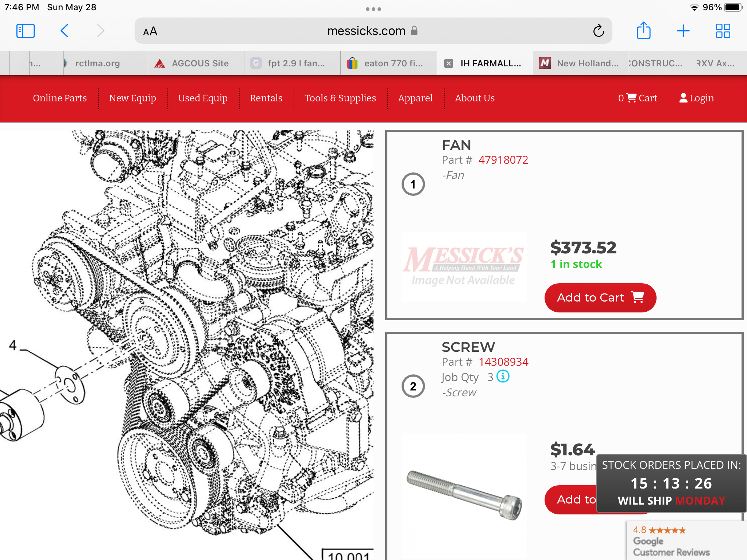The image size is (747, 560).
Task: Open the Online Parts menu
Action: 60,98
